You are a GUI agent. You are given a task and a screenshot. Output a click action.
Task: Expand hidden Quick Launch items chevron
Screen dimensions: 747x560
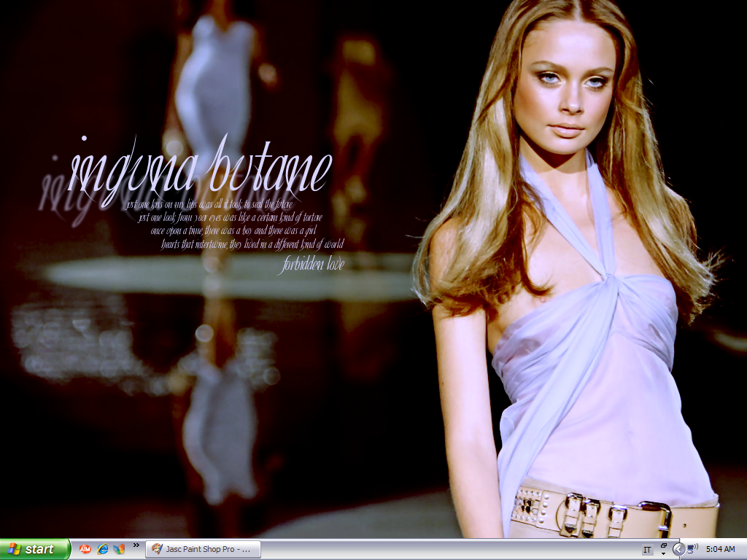point(136,545)
